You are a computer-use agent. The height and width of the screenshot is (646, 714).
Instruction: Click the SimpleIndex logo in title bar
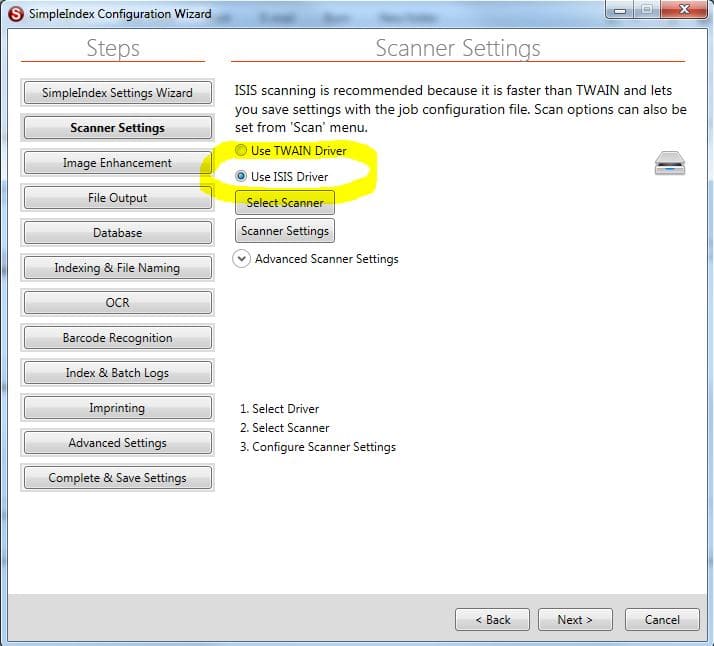[15, 14]
